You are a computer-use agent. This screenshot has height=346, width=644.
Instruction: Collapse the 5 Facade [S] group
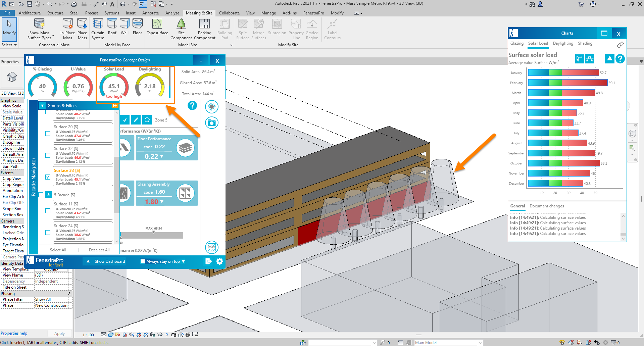pos(49,195)
